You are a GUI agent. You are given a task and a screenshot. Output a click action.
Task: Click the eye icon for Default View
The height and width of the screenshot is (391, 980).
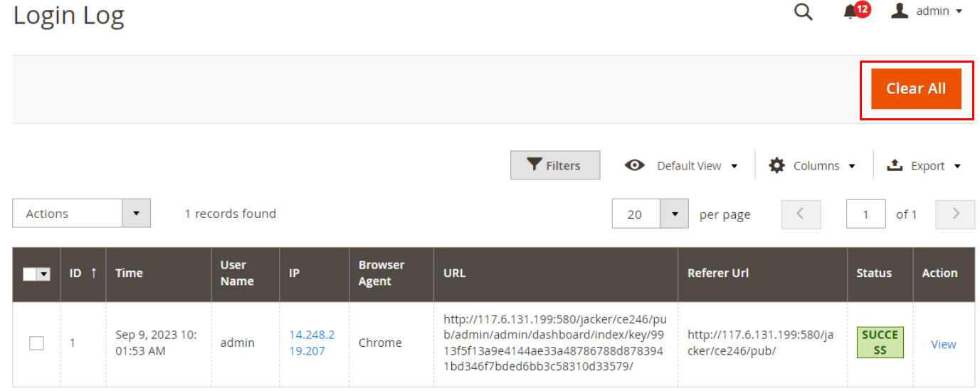pos(634,165)
